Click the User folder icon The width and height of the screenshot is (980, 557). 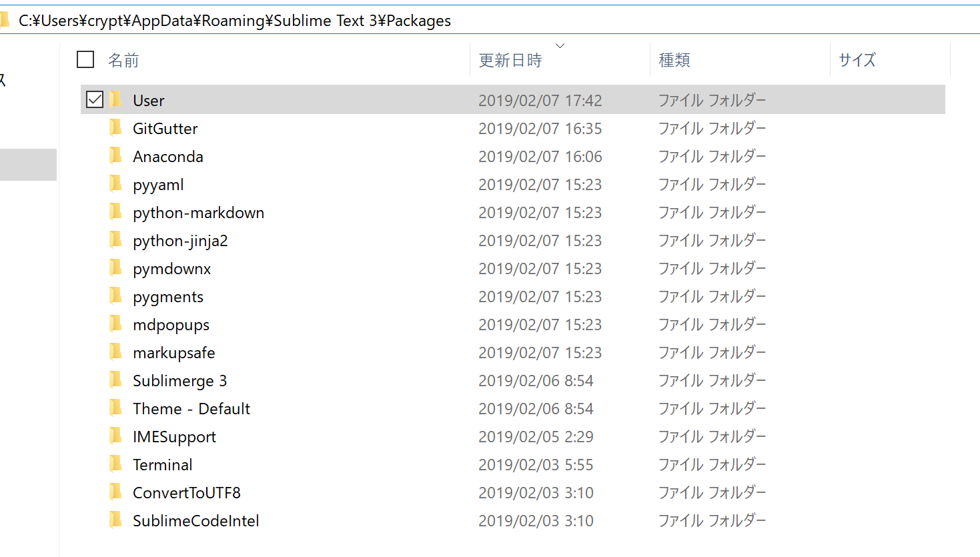pos(116,100)
